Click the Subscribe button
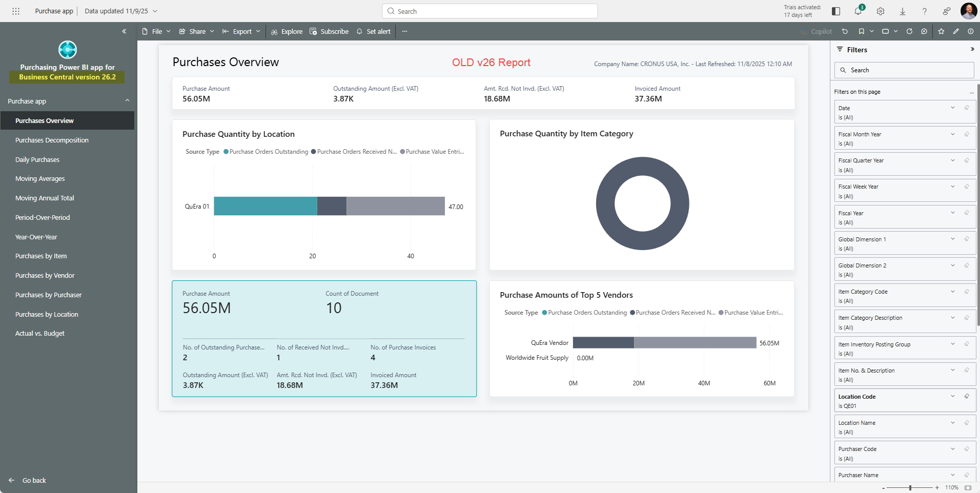The width and height of the screenshot is (980, 493). point(329,31)
